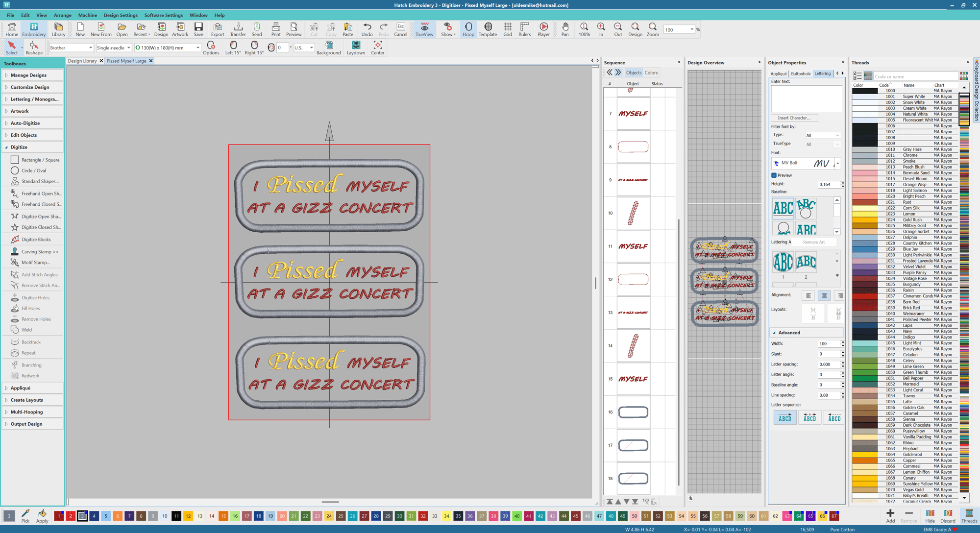Click the Laydown tool icon

(x=356, y=48)
